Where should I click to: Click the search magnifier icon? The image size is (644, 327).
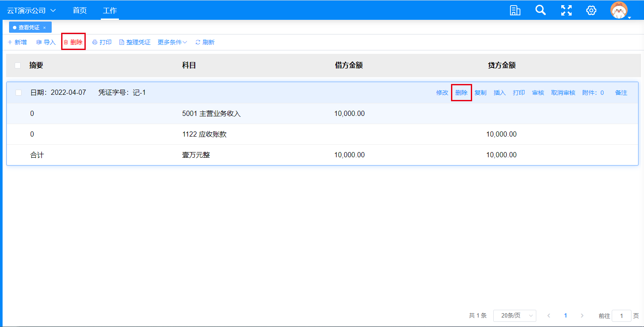click(x=540, y=10)
